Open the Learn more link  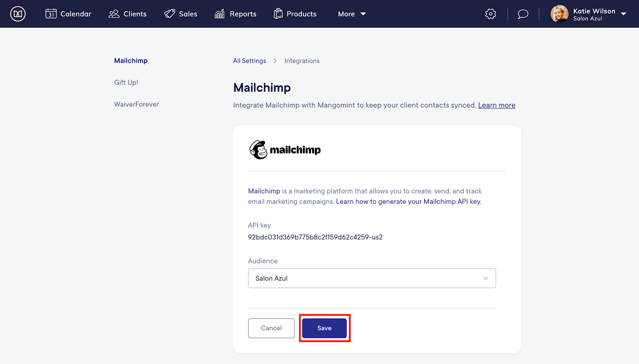(497, 105)
